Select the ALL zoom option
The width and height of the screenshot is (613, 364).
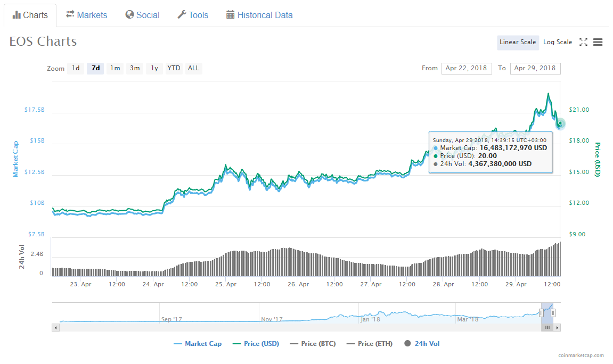tap(193, 68)
